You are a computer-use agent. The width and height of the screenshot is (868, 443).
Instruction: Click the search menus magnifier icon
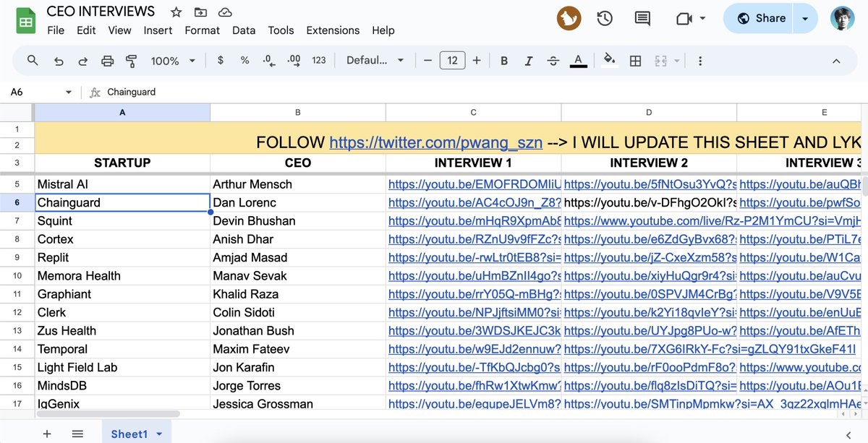[33, 61]
